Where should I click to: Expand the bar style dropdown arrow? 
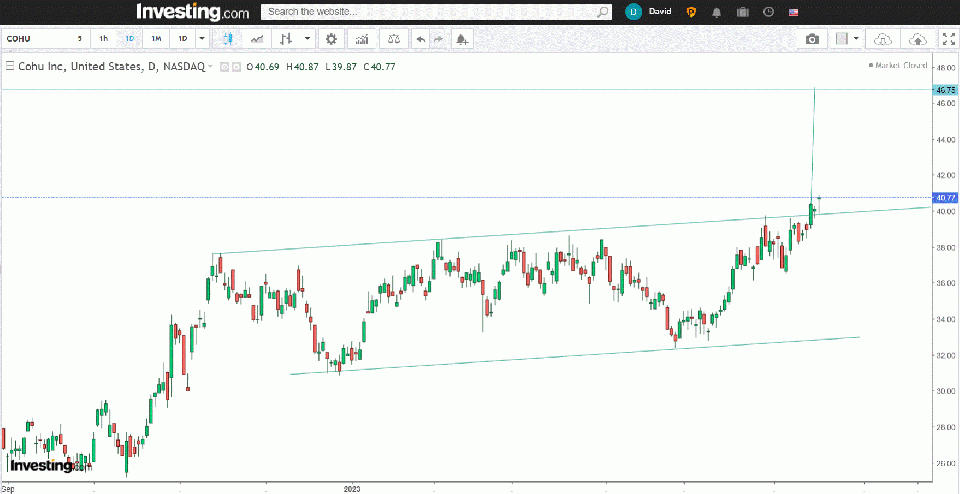(x=307, y=39)
